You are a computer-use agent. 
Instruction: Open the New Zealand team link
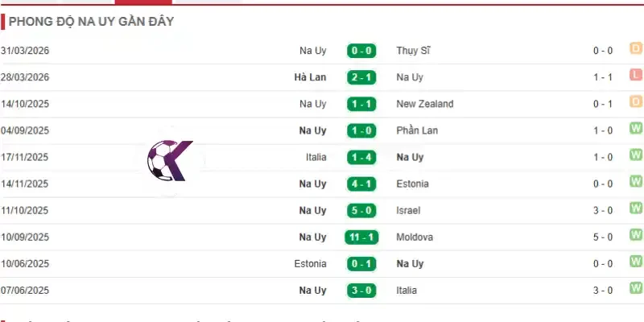point(425,104)
